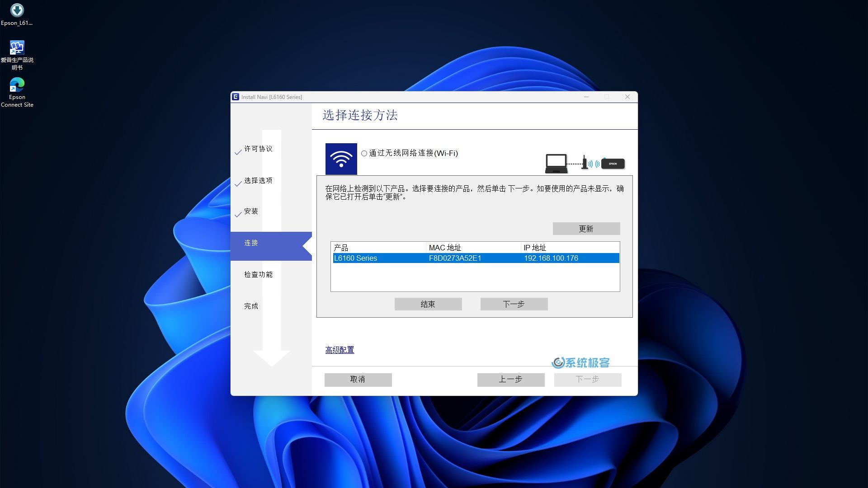Click the 选择连接方法 heading
Screen dimensions: 868x488
[360, 115]
